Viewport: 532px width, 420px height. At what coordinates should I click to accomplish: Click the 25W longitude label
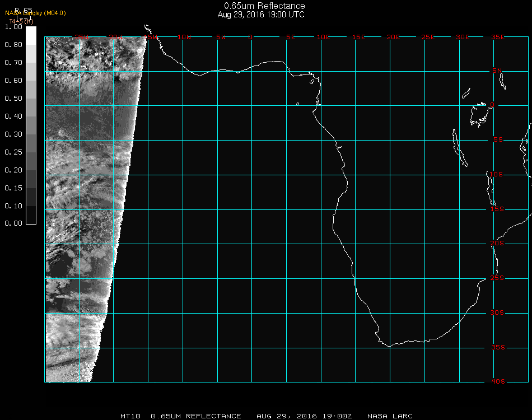[81, 37]
